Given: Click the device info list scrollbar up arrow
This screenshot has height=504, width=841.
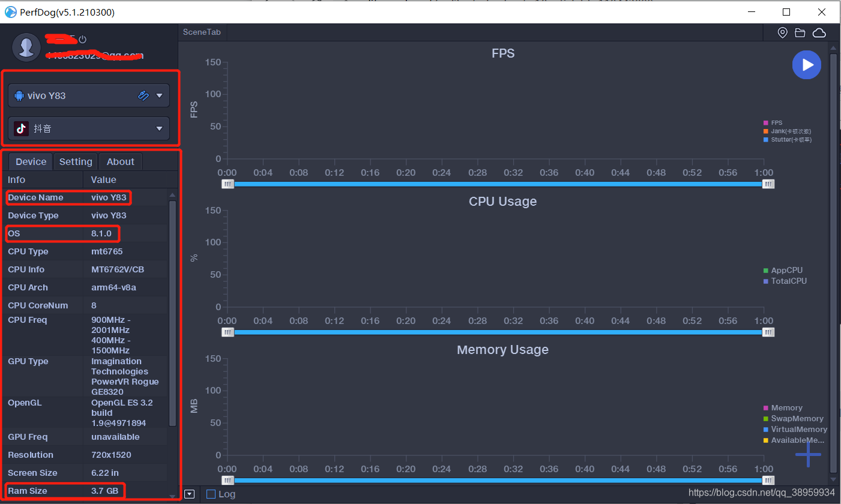Looking at the screenshot, I should point(173,195).
